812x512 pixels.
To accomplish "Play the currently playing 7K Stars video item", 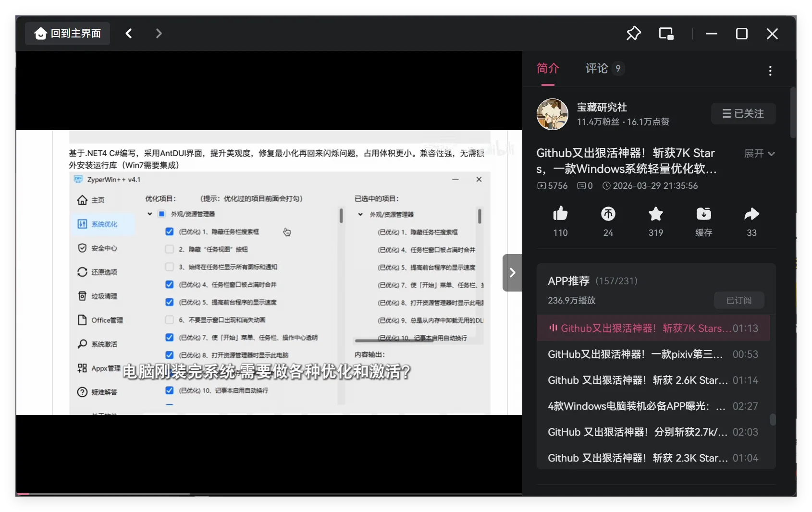I will pos(653,329).
